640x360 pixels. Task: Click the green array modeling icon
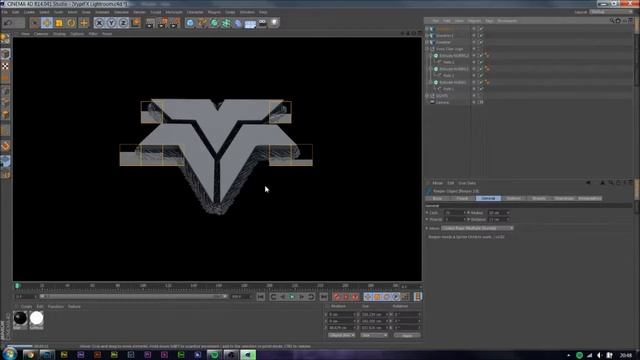point(226,23)
